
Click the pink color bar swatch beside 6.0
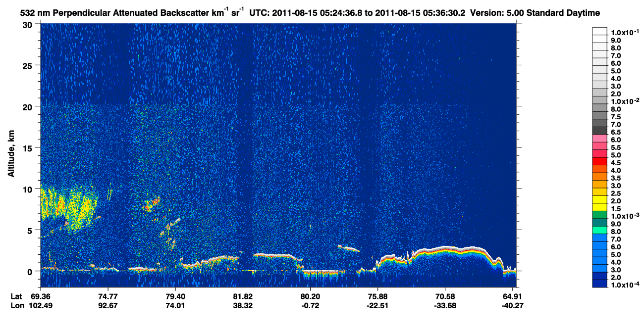[599, 139]
